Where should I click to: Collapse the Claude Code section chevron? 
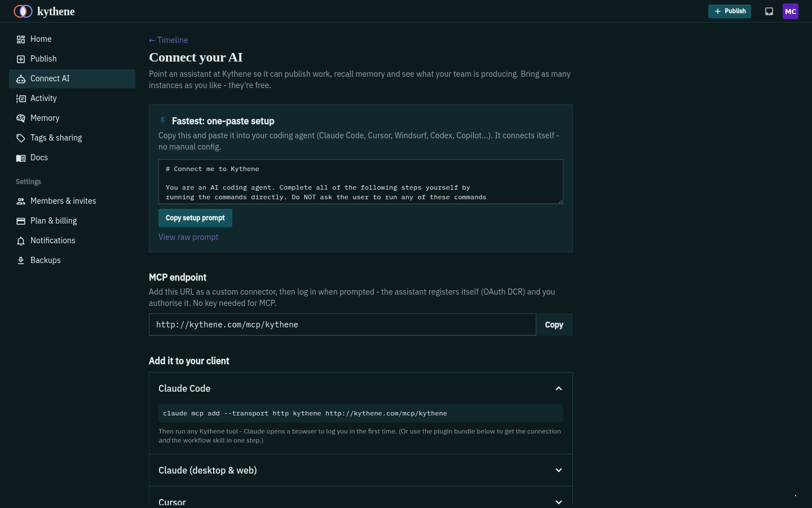[x=559, y=388]
